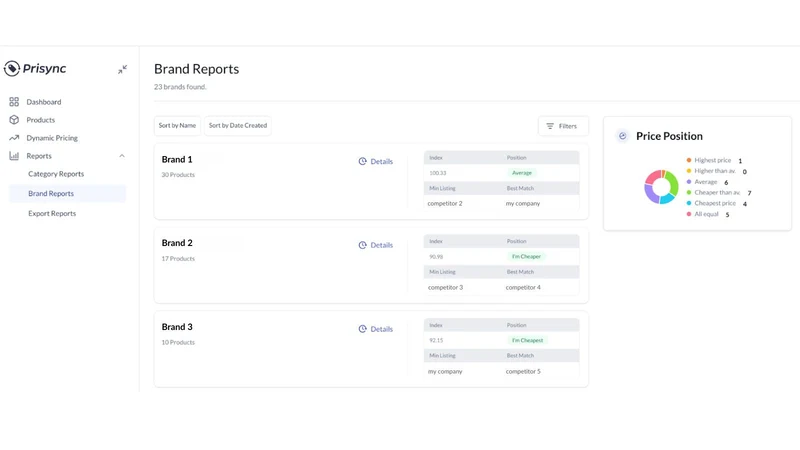
Task: Click the clock icon beside Brand 1 Details
Action: (x=362, y=161)
